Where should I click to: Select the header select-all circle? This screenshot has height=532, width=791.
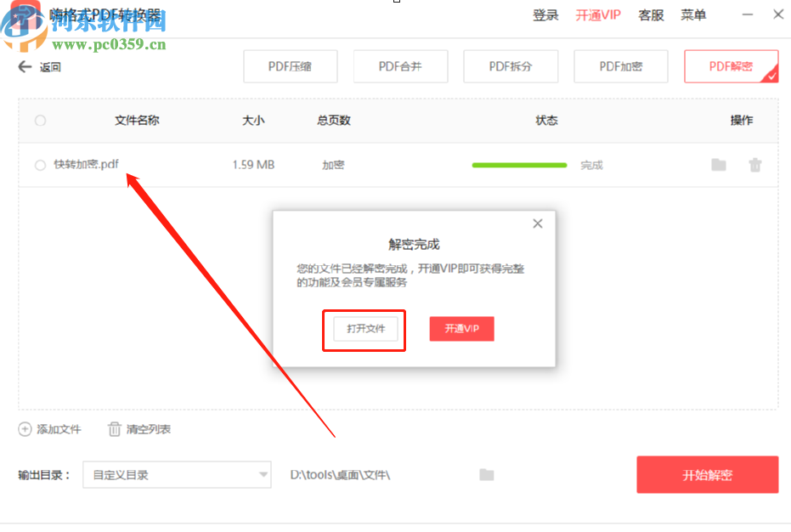click(40, 121)
